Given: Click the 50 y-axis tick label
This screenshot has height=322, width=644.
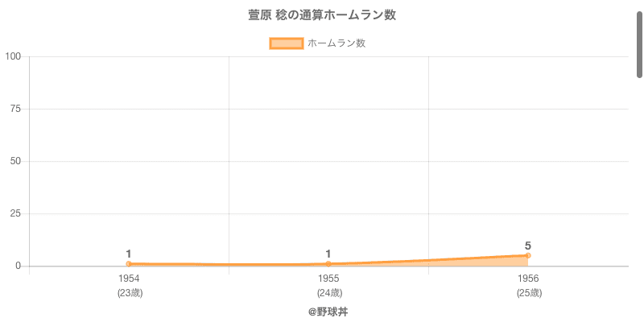Looking at the screenshot, I should coord(16,161).
